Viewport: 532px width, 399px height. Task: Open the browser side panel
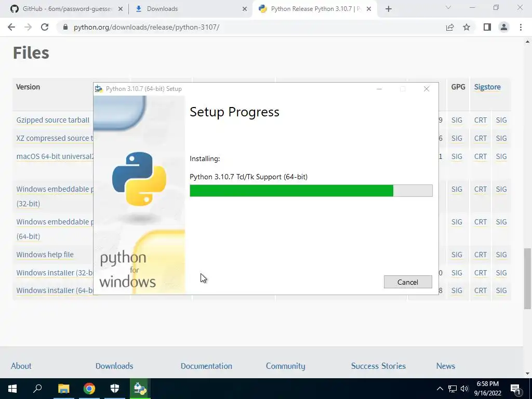pyautogui.click(x=487, y=27)
